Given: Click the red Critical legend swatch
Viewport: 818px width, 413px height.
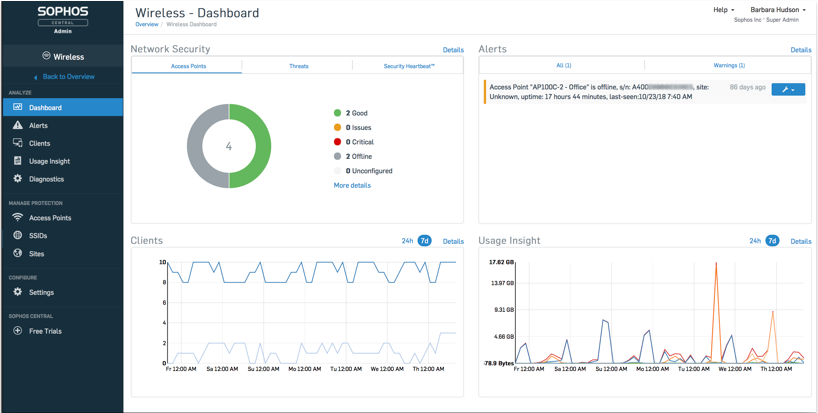Looking at the screenshot, I should point(337,142).
